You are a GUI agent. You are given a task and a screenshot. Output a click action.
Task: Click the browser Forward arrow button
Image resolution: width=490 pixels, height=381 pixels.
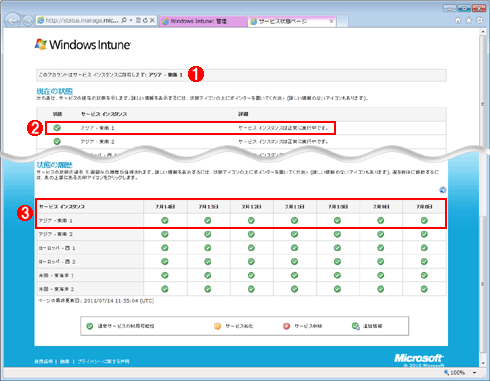[x=28, y=21]
